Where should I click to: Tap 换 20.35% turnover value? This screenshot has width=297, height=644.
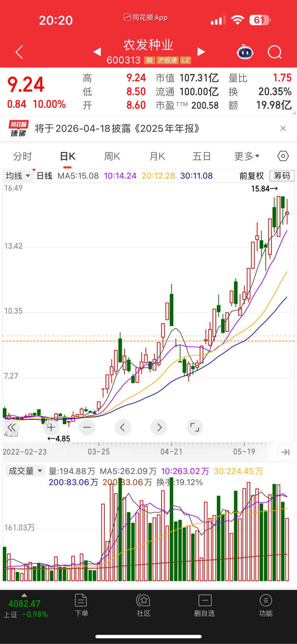(x=260, y=92)
